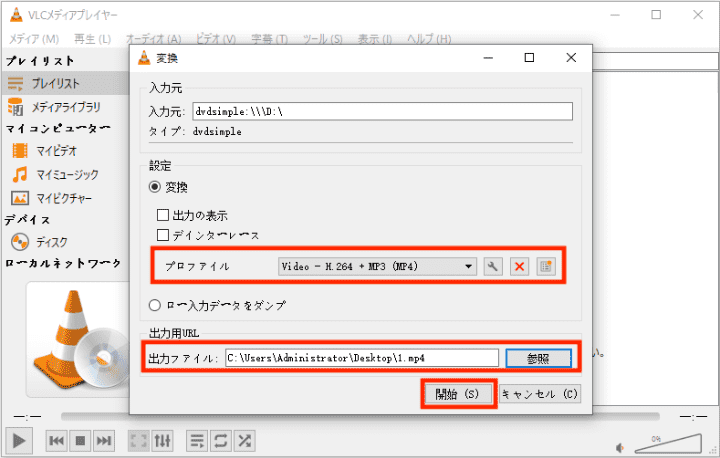Open 字幕 (T) menu
Viewport: 720px width, 458px height.
269,39
